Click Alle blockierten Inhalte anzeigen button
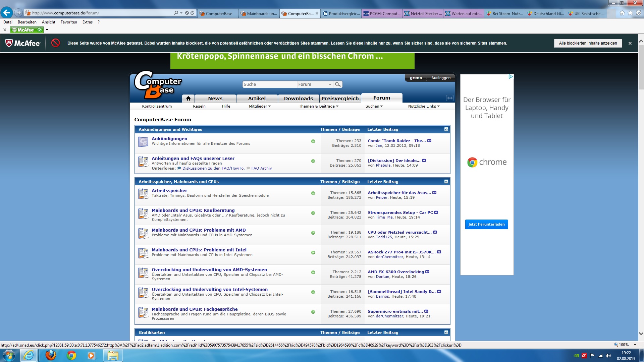This screenshot has width=644, height=362. tap(588, 43)
